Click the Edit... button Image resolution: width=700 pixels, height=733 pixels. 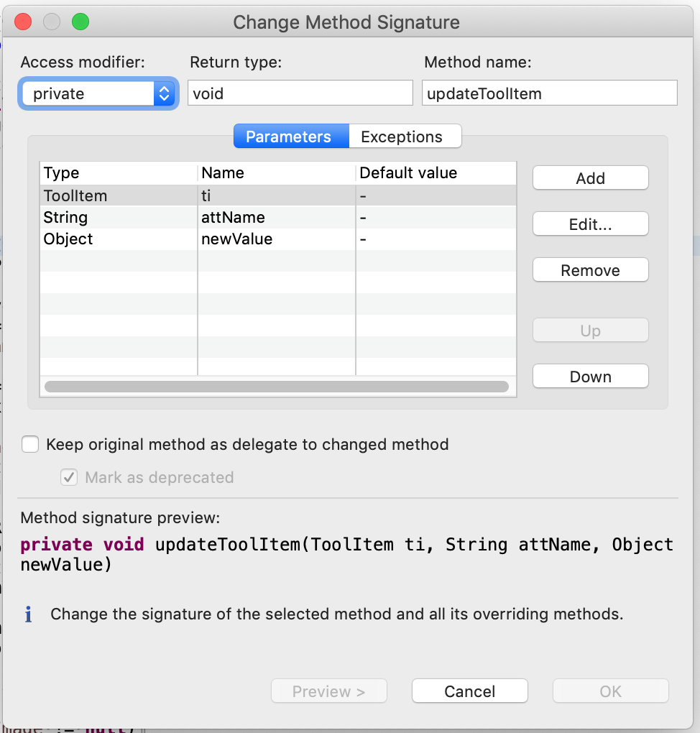coord(591,224)
